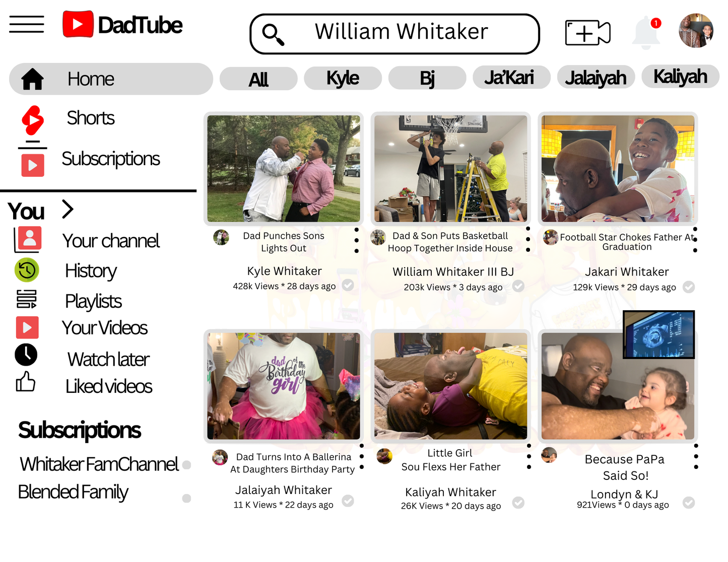Expand the You section chevron

(x=68, y=209)
